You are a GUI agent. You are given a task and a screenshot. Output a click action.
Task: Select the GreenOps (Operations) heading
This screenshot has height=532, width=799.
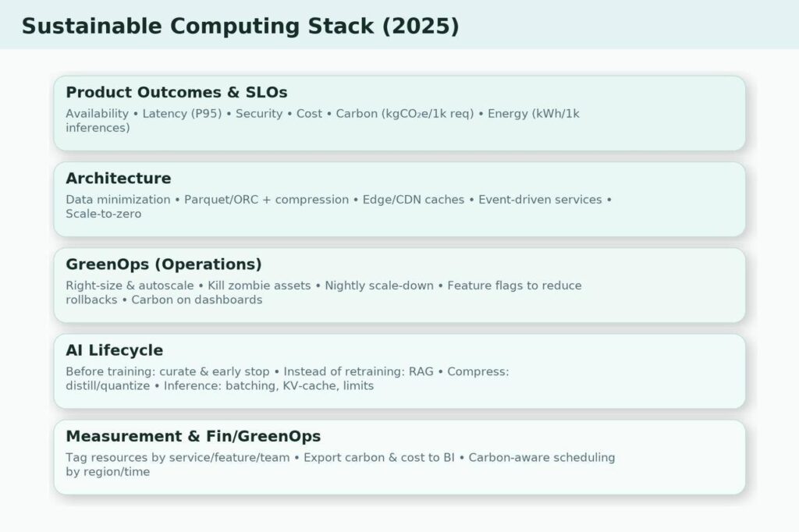click(x=163, y=264)
